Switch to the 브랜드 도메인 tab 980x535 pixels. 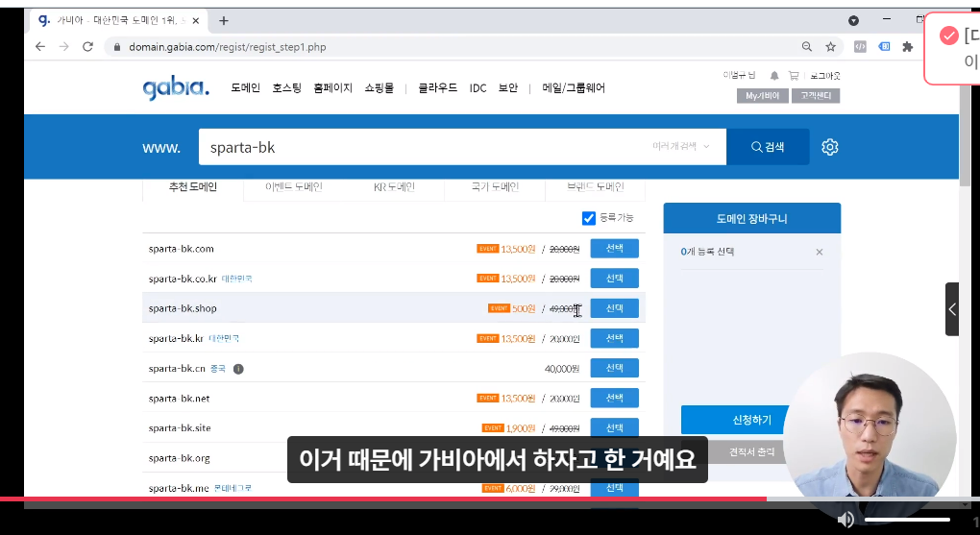(x=596, y=187)
